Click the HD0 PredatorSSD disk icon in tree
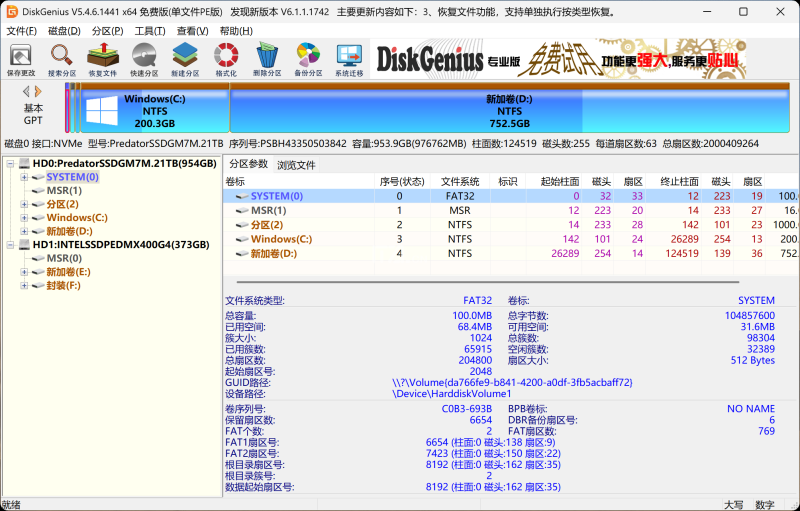This screenshot has width=800, height=511. [24, 163]
